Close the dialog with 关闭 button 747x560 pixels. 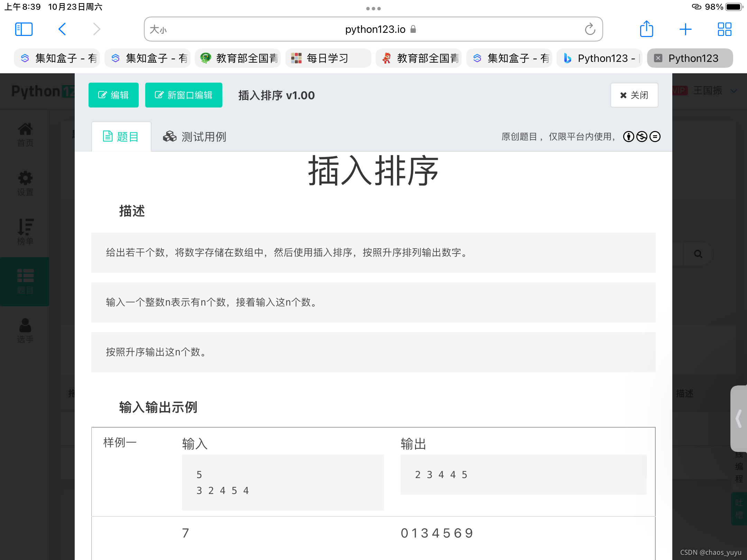tap(634, 95)
